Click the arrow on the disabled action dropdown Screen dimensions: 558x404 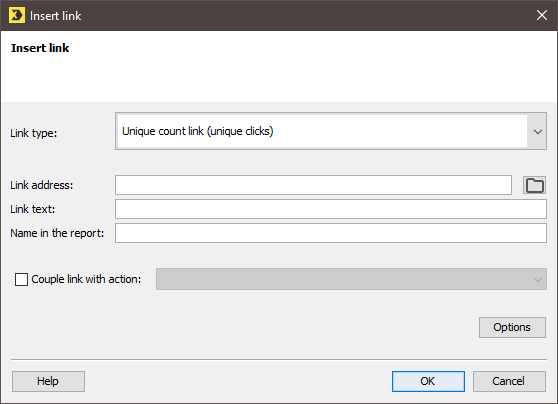tap(537, 279)
